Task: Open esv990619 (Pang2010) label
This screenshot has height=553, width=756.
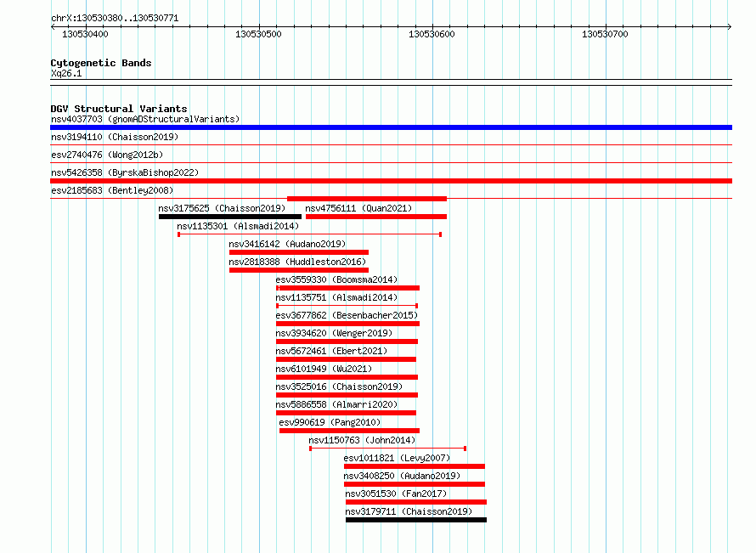Action: 330,422
